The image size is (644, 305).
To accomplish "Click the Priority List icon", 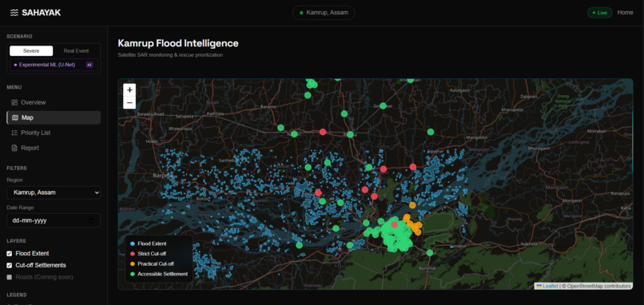I will pyautogui.click(x=14, y=133).
